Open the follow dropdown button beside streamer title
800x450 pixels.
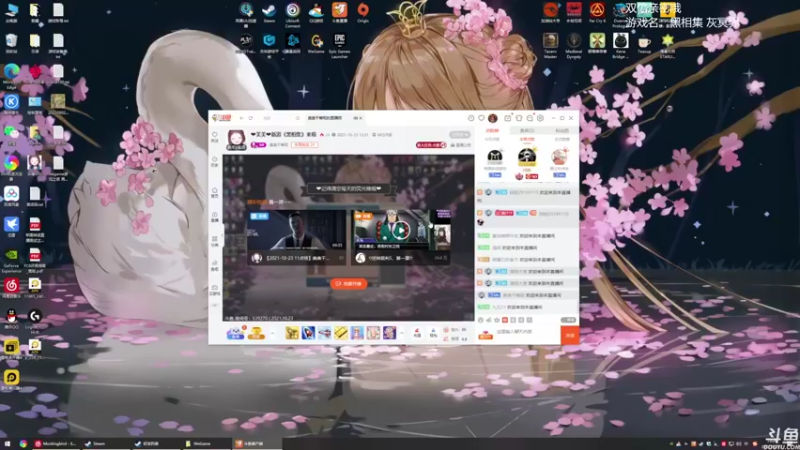[x=460, y=135]
